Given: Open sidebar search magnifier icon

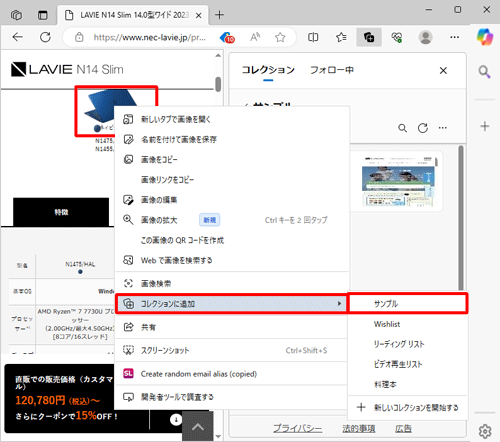Looking at the screenshot, I should click(x=484, y=72).
